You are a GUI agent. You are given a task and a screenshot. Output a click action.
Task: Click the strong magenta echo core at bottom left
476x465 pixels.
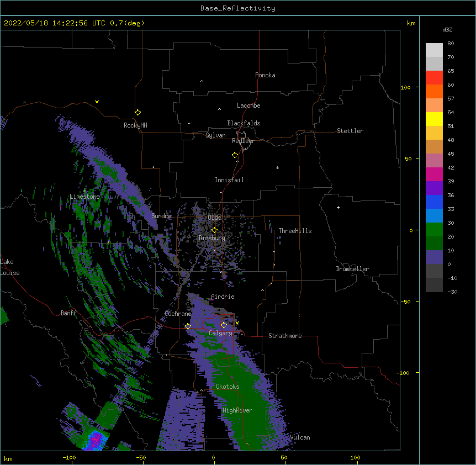coord(97,439)
